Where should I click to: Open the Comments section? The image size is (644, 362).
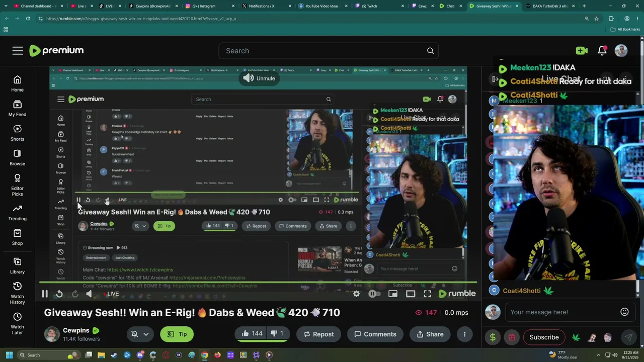click(375, 334)
